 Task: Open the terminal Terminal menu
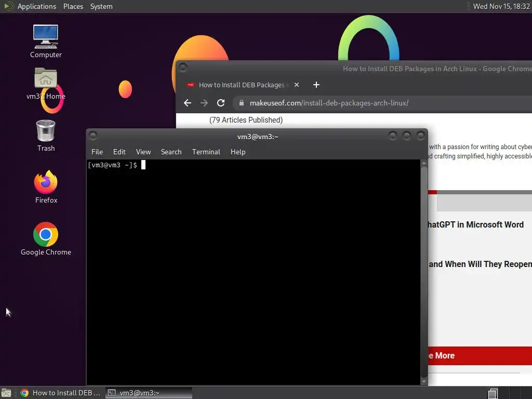206,152
